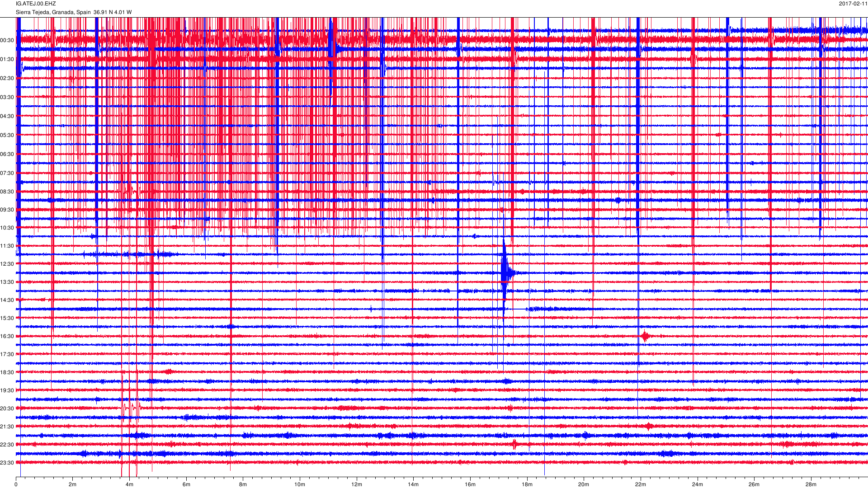
Task: Select the 17:30 time row label
Action: point(7,354)
